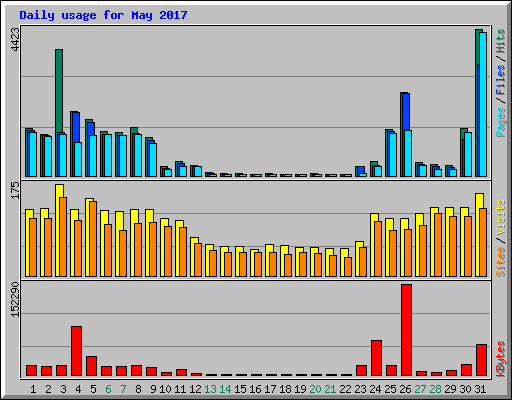Viewport: 512px width, 400px height.
Task: Select green weekend day label 14
Action: click(x=225, y=389)
